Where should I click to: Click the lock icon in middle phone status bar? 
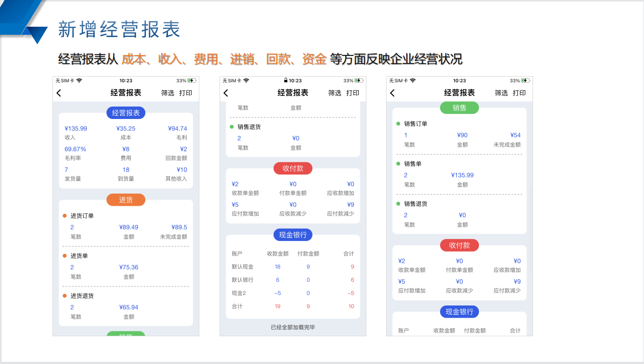286,81
